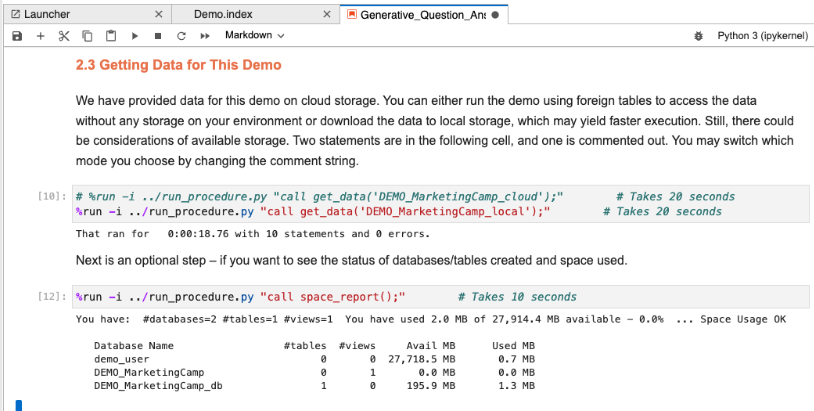Select the 2.3 Getting Data heading

pos(179,65)
